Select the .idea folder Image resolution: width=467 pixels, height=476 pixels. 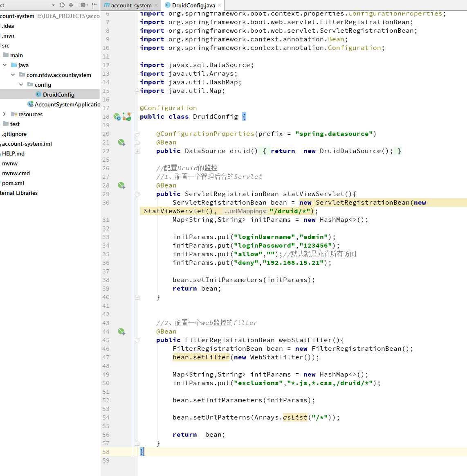click(8, 26)
